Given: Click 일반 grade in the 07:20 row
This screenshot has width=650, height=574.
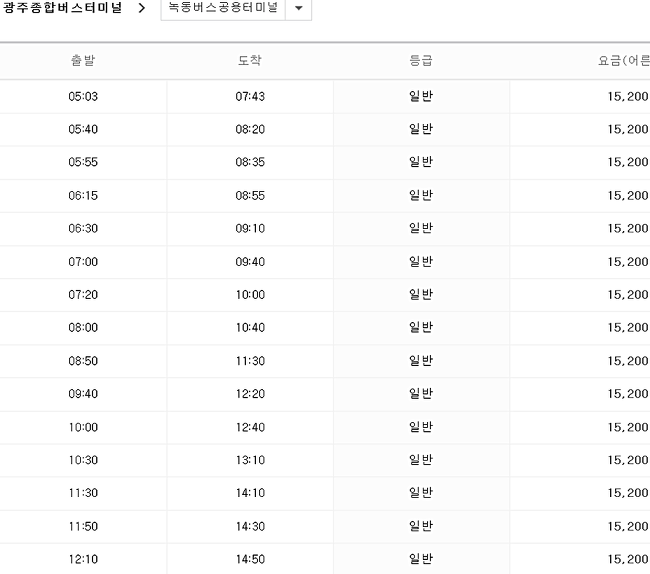Looking at the screenshot, I should click(x=421, y=294).
